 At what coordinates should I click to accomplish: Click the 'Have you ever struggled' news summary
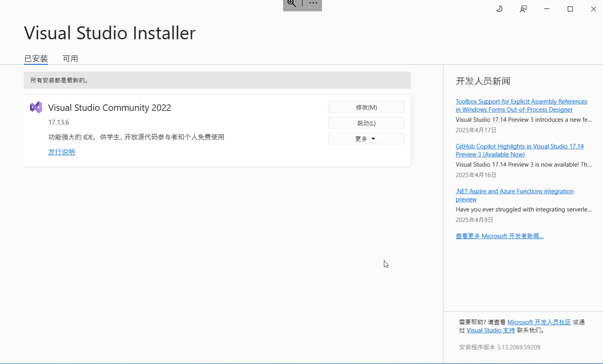pyautogui.click(x=524, y=210)
